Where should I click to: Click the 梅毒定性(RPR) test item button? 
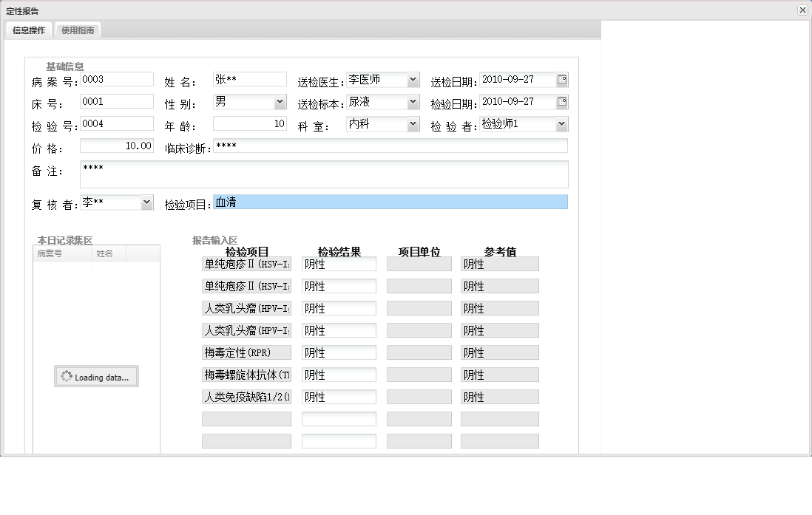coord(246,352)
